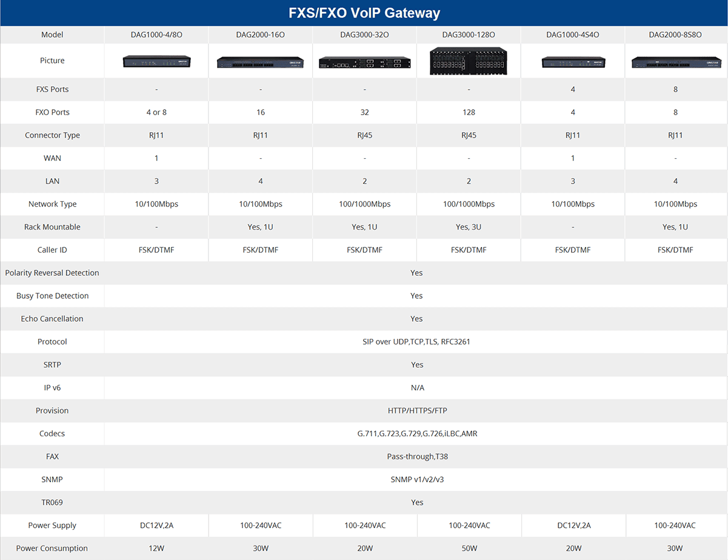Click the DAG3000-32O gateway image
This screenshot has width=728, height=560.
point(364,62)
